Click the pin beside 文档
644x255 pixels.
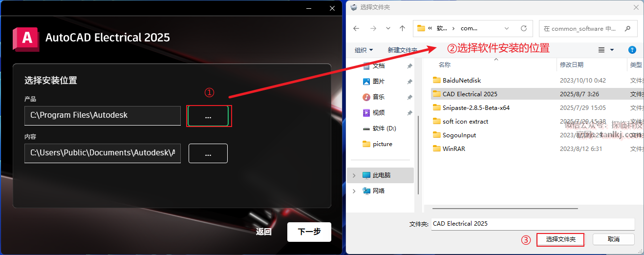pyautogui.click(x=409, y=66)
